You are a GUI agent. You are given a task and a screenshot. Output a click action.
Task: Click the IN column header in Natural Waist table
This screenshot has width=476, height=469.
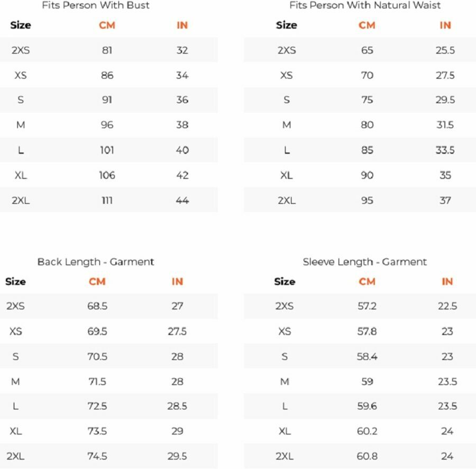pyautogui.click(x=445, y=25)
